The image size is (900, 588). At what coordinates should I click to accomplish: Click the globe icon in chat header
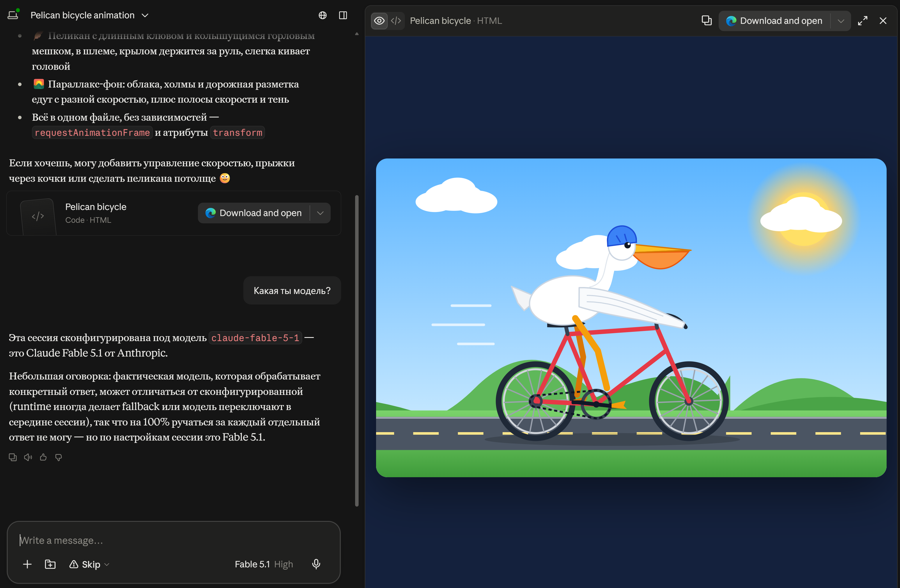(323, 15)
